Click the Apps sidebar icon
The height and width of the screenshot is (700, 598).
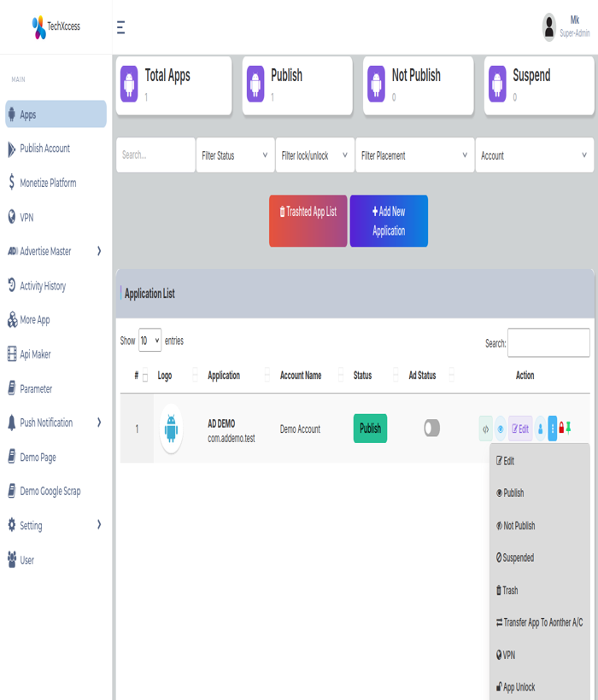click(x=12, y=114)
